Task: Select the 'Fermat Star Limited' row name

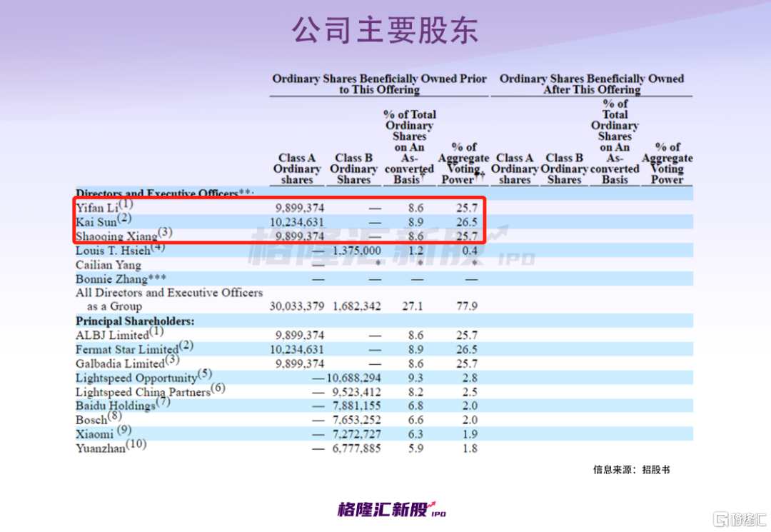Action: pyautogui.click(x=134, y=348)
